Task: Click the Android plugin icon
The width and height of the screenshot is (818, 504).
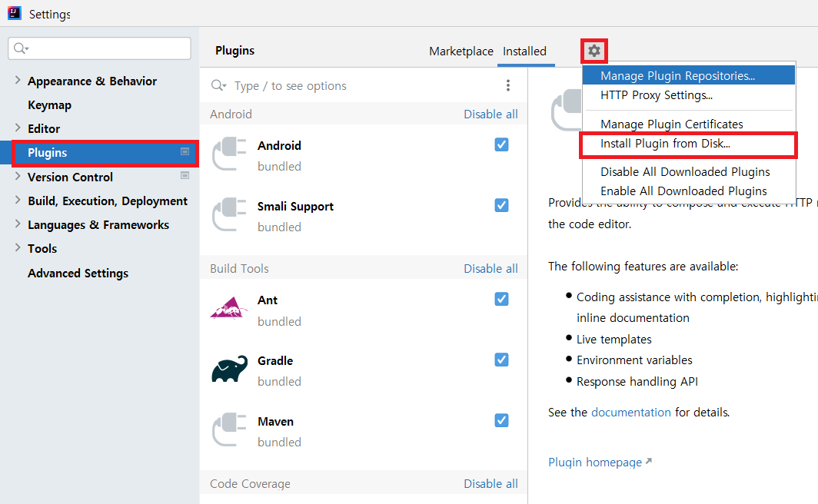Action: click(229, 154)
